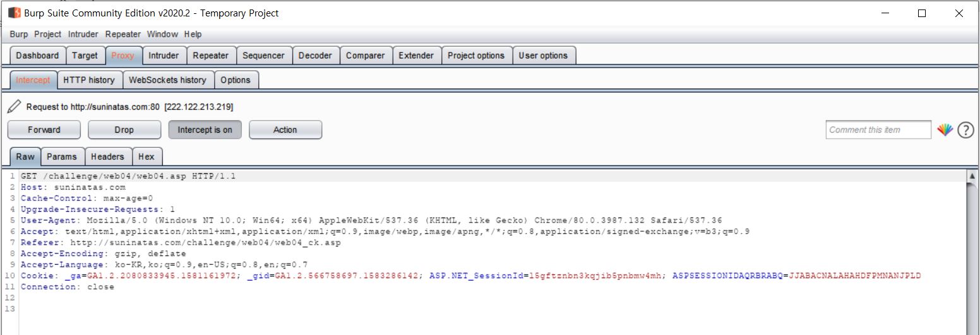Screen dimensions: 980x335
Task: Open the Project options tab
Action: point(476,56)
